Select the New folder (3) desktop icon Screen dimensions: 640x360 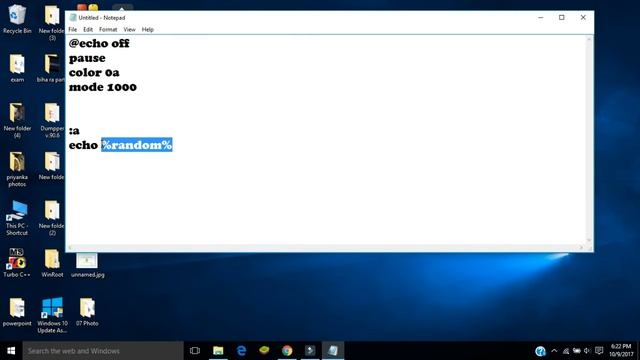click(52, 23)
